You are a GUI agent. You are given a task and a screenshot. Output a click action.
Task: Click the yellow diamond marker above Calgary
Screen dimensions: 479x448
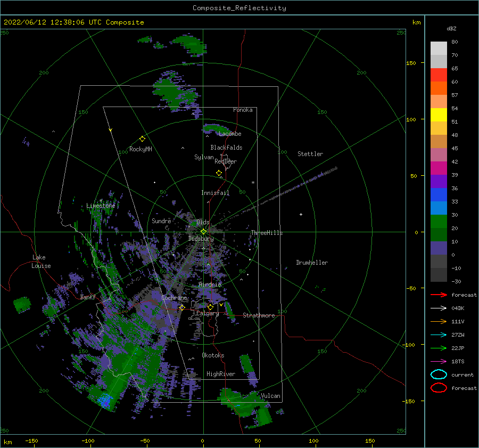click(210, 307)
